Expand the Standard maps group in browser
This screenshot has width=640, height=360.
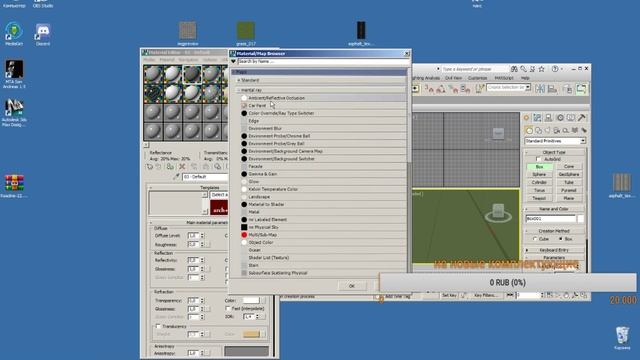click(239, 80)
